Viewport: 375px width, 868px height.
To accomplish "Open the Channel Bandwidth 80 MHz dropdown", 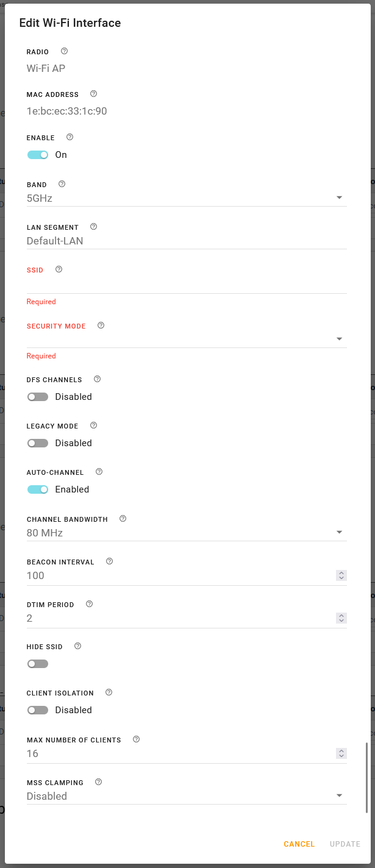I will click(x=187, y=533).
